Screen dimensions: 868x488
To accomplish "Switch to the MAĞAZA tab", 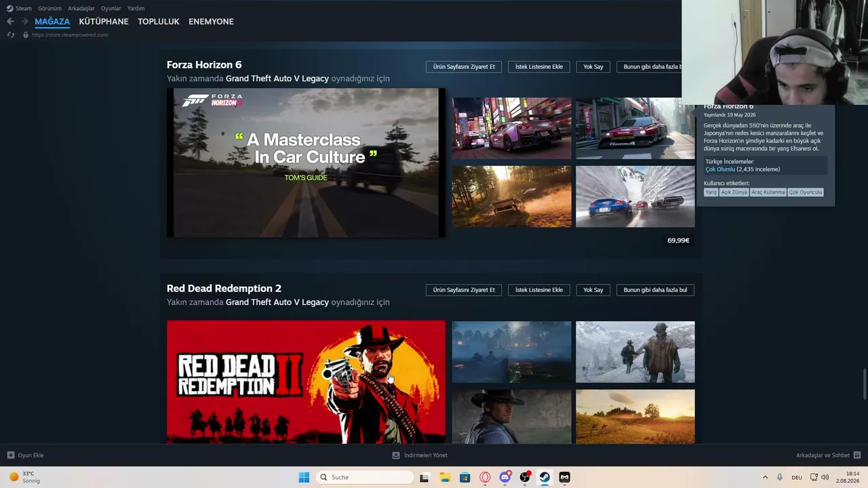I will point(52,22).
